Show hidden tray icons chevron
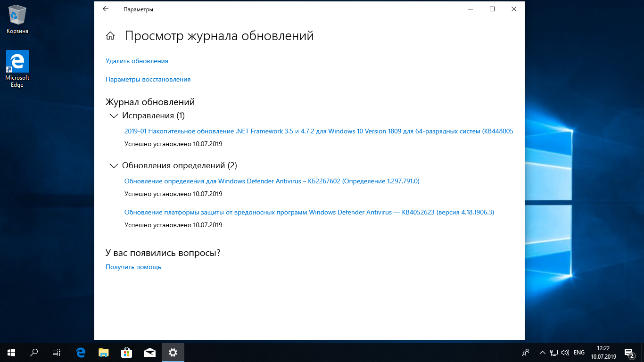 pyautogui.click(x=543, y=352)
